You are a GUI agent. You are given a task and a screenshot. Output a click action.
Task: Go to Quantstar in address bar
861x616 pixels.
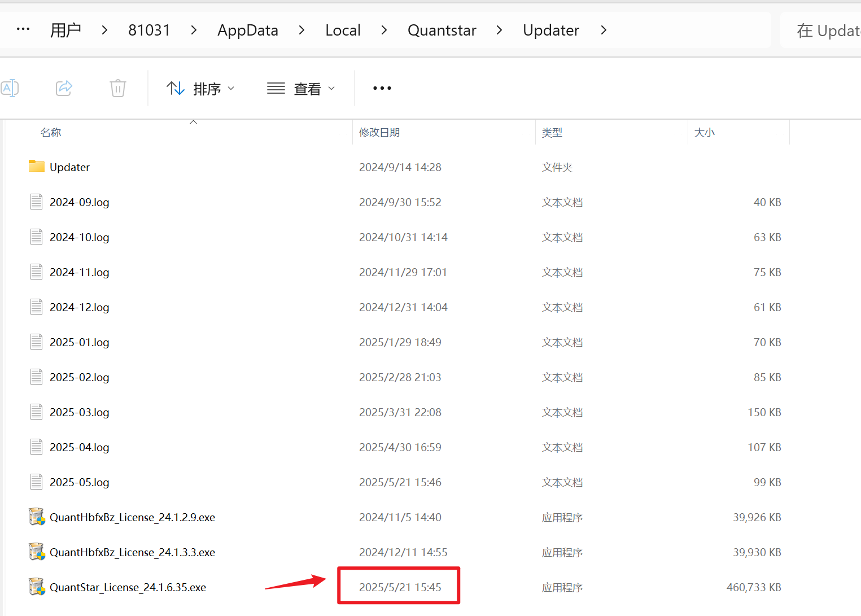pos(442,30)
